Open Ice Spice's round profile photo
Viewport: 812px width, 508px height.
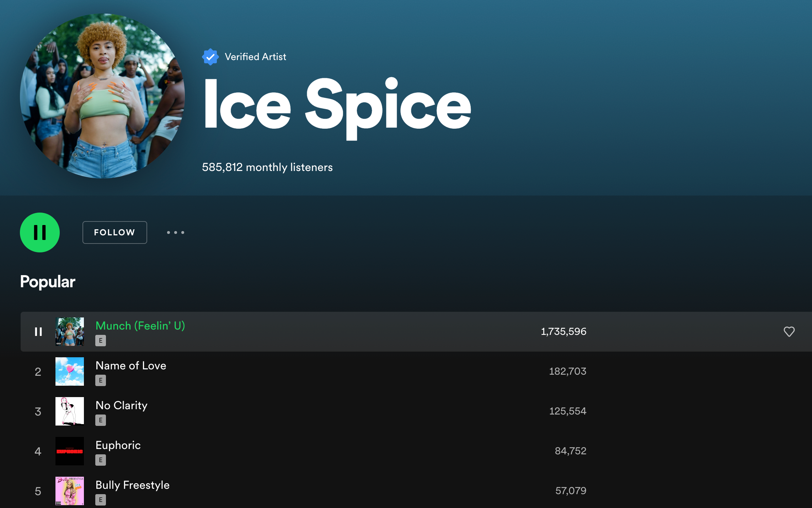[102, 96]
